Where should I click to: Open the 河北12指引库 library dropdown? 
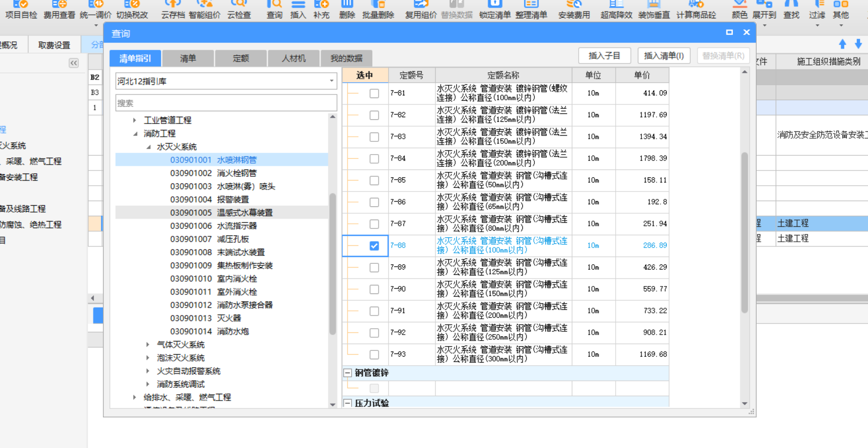(332, 81)
